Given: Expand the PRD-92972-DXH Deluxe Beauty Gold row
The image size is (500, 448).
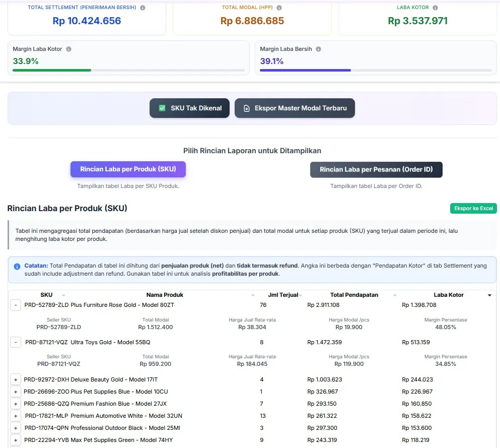Looking at the screenshot, I should point(16,380).
